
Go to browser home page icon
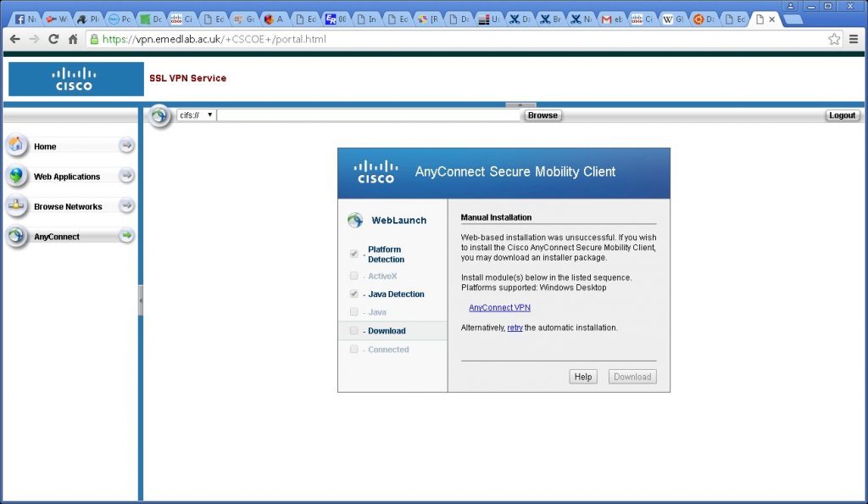pos(73,39)
